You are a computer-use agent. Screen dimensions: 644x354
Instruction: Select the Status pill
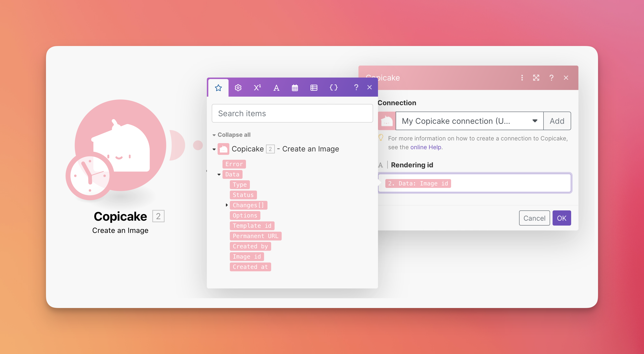243,195
